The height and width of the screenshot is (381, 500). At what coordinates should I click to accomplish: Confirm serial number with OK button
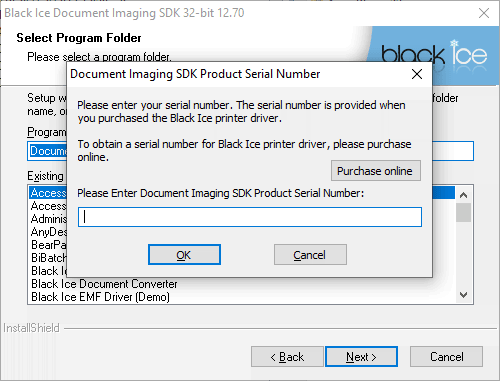click(x=184, y=255)
